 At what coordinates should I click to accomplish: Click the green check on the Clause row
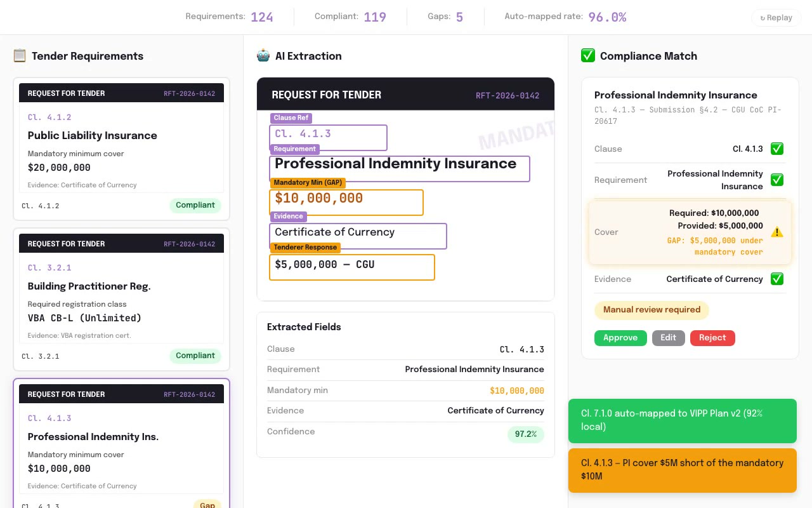coord(777,149)
